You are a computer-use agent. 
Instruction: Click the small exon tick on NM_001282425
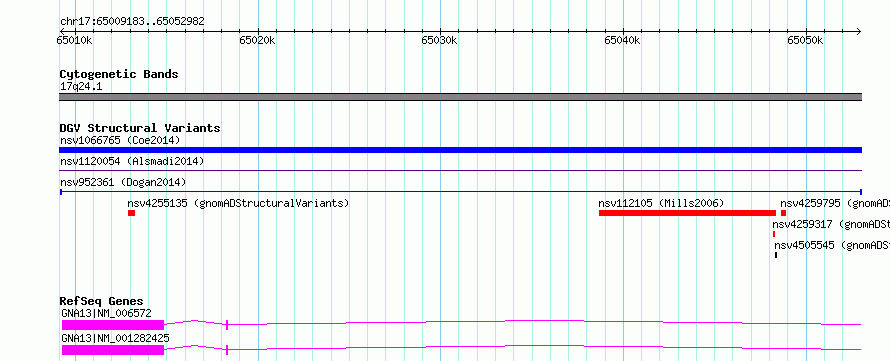(226, 350)
